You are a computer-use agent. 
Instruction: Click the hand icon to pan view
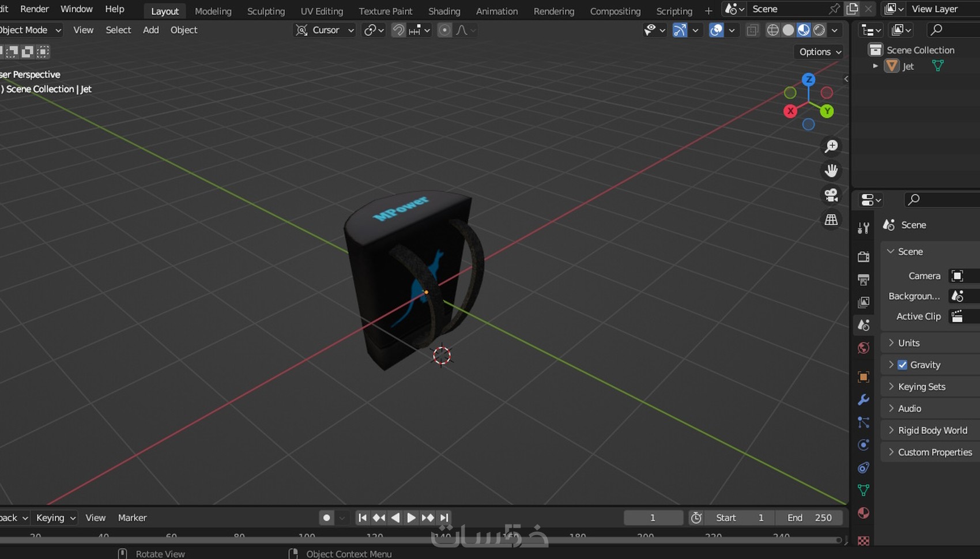click(831, 171)
